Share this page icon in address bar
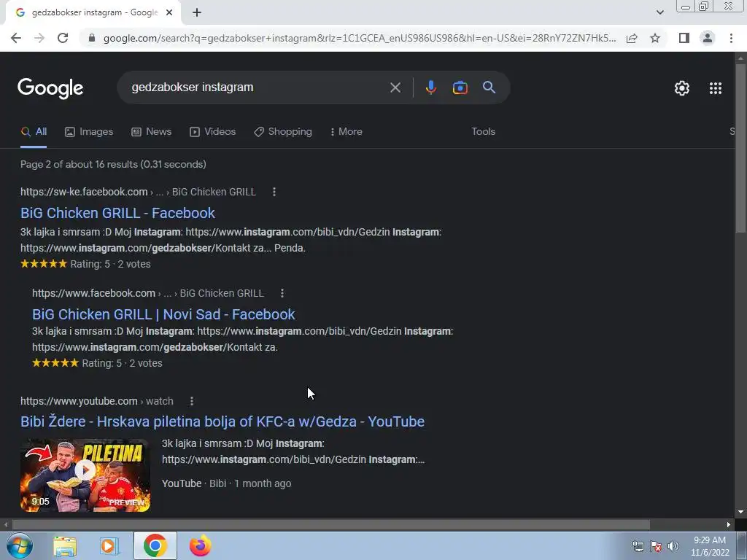This screenshot has height=560, width=747. click(x=632, y=38)
